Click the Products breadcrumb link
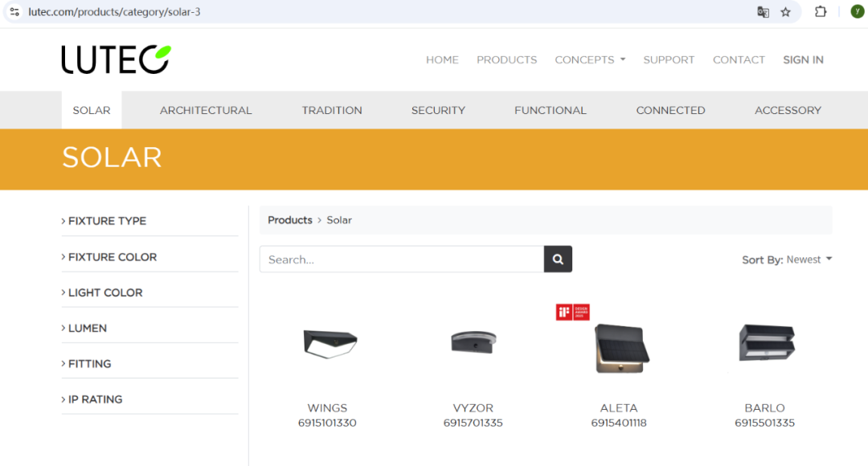The image size is (868, 466). [290, 220]
